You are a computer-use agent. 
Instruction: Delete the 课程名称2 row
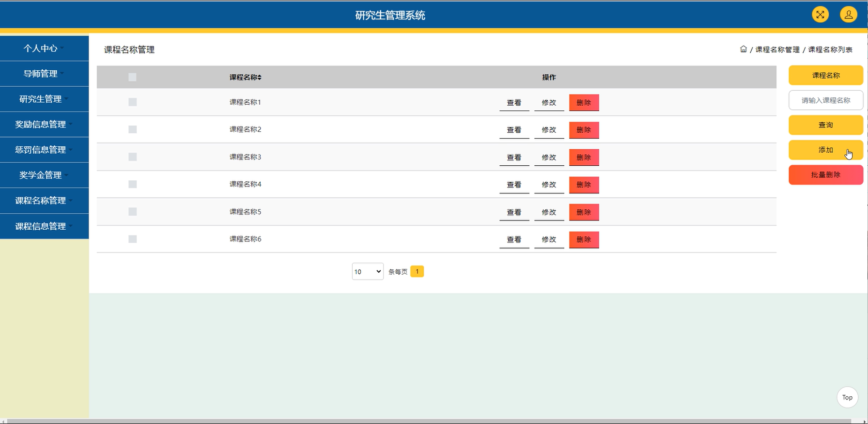[x=584, y=130]
